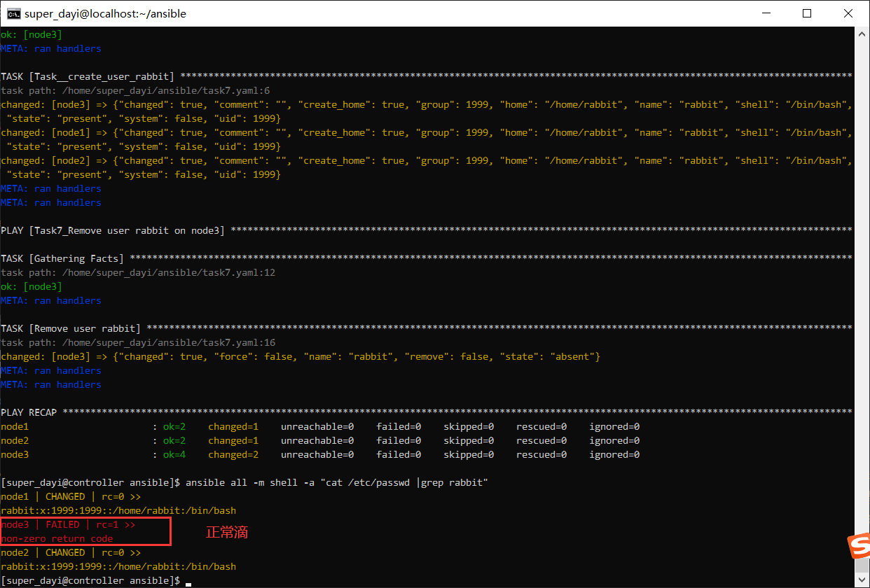Click the Sogou input method icon
The width and height of the screenshot is (870, 588).
pos(859,545)
